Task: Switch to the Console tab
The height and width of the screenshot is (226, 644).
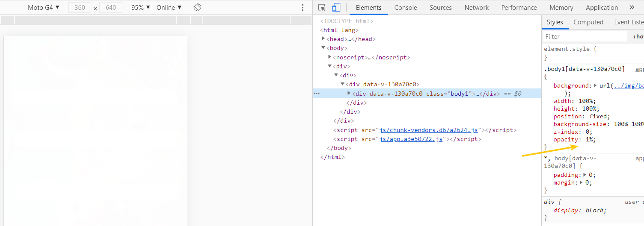Action: pyautogui.click(x=405, y=8)
